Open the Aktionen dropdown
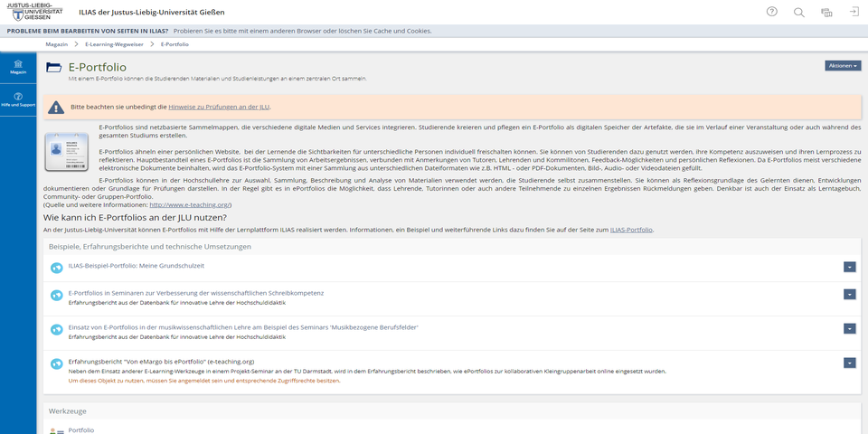 tap(843, 66)
